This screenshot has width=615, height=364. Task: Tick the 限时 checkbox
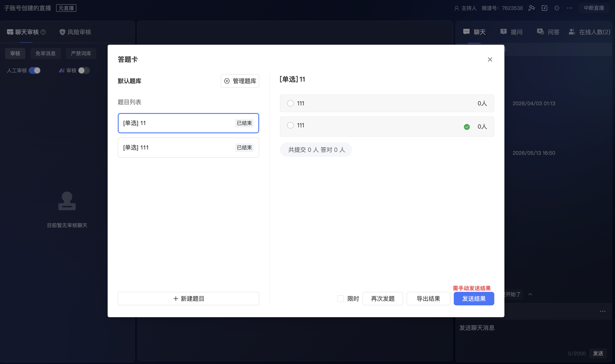(340, 298)
